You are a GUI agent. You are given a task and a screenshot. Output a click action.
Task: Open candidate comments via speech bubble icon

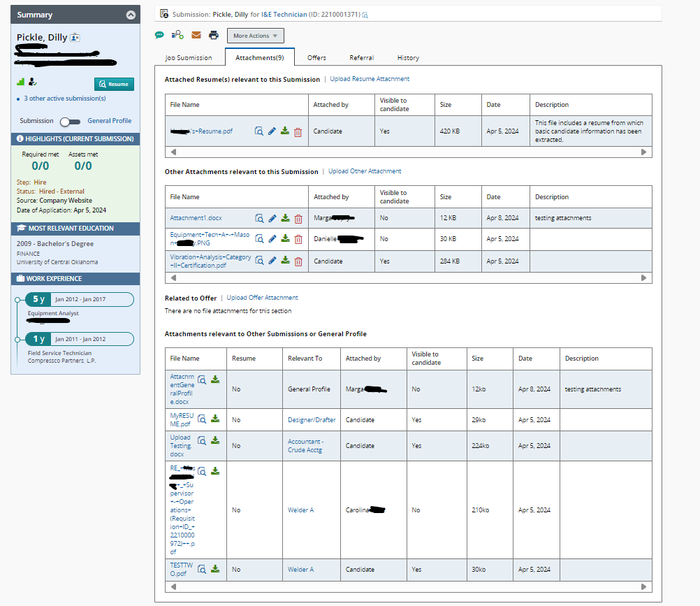coord(159,35)
